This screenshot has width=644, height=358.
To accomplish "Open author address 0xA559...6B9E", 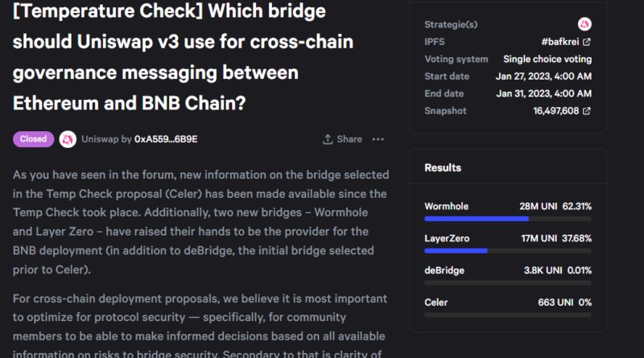I will 166,139.
